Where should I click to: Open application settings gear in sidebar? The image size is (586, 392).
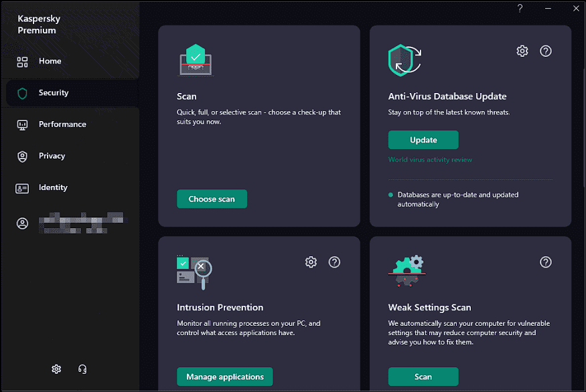[x=56, y=369]
